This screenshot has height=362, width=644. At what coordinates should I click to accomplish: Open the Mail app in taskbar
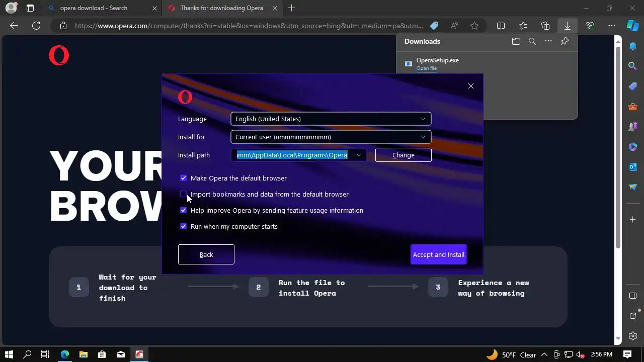point(121,354)
